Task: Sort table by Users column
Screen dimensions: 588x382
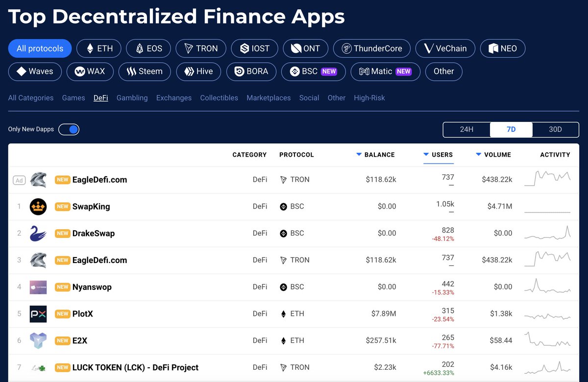Action: 438,155
